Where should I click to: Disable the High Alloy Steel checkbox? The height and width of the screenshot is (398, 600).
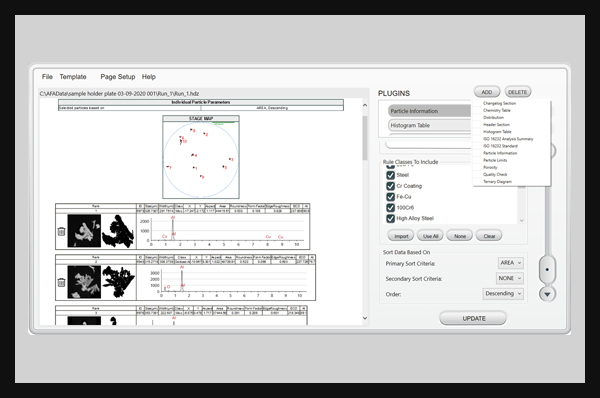coord(390,218)
